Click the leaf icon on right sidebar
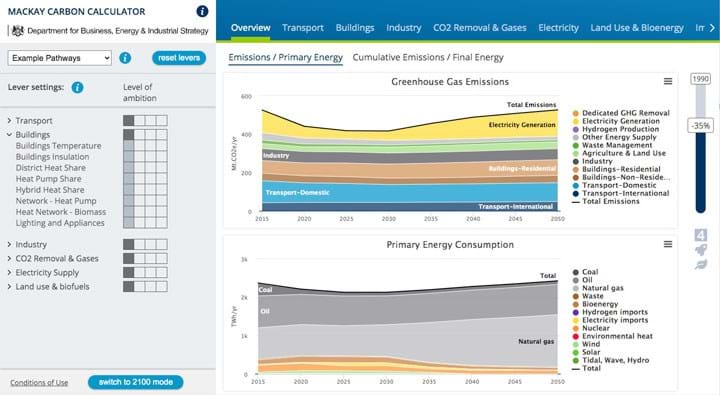This screenshot has width=720, height=395. 701,264
